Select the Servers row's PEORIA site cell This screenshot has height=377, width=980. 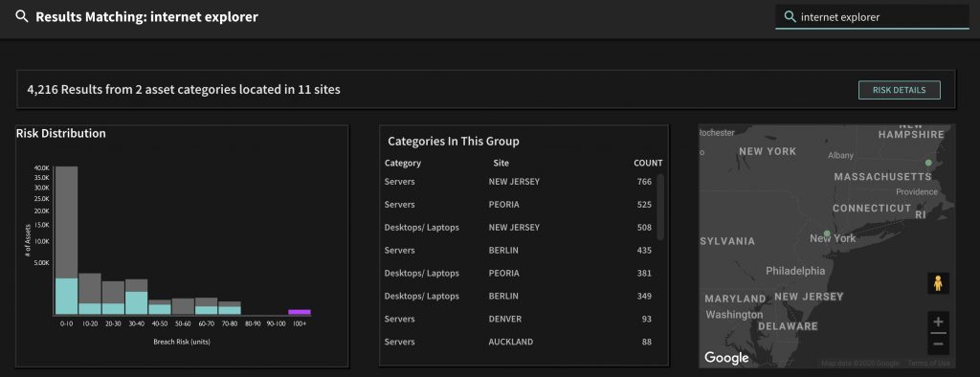[x=503, y=205]
